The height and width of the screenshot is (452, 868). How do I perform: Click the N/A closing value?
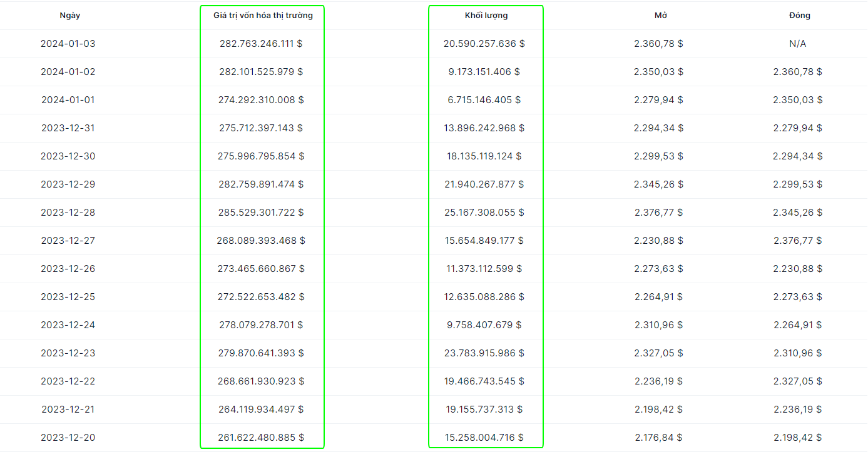[x=797, y=44]
